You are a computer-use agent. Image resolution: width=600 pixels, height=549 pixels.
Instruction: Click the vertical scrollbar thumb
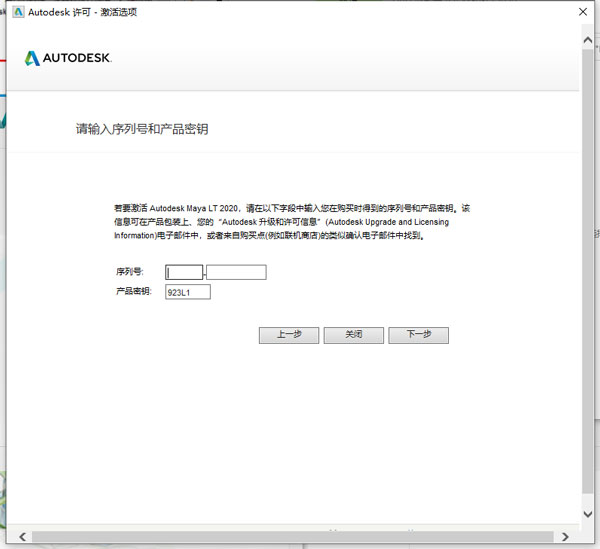coord(588,271)
